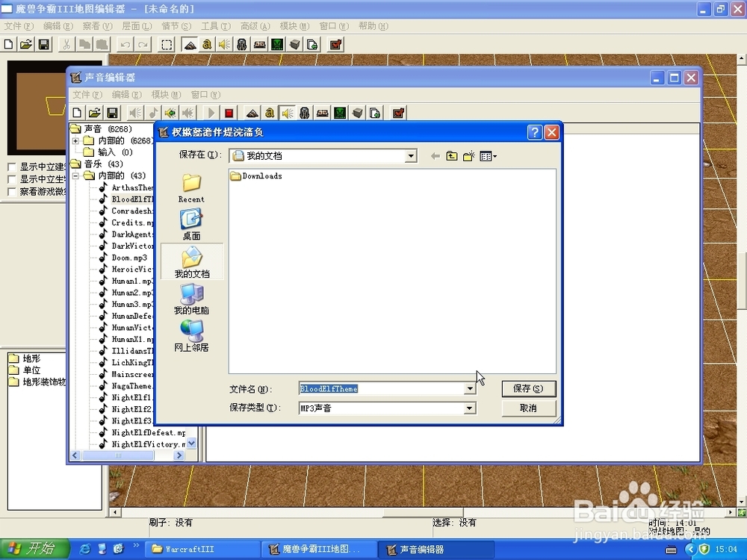Expand the 保存类型 file type dropdown

point(470,408)
